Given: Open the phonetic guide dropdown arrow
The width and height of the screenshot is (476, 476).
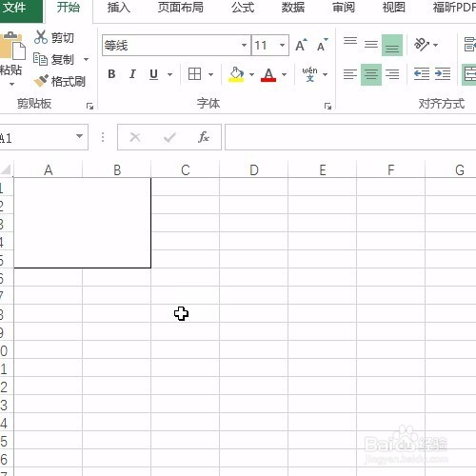Looking at the screenshot, I should point(325,74).
